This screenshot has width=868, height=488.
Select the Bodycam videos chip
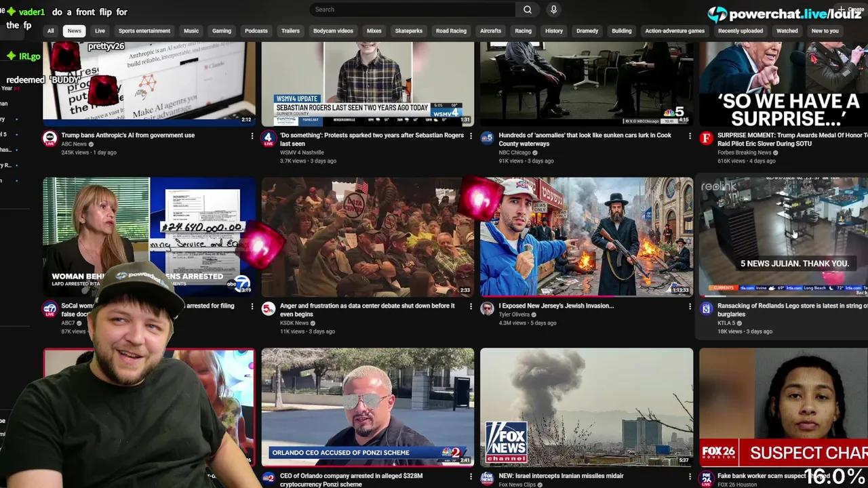[333, 30]
